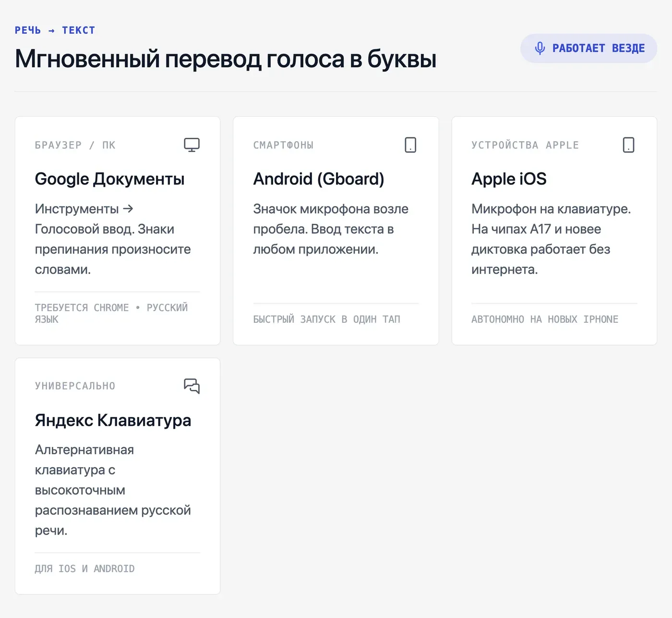Click the description Альтернативная клавиатура с высокоточным распознаванием

(113, 490)
